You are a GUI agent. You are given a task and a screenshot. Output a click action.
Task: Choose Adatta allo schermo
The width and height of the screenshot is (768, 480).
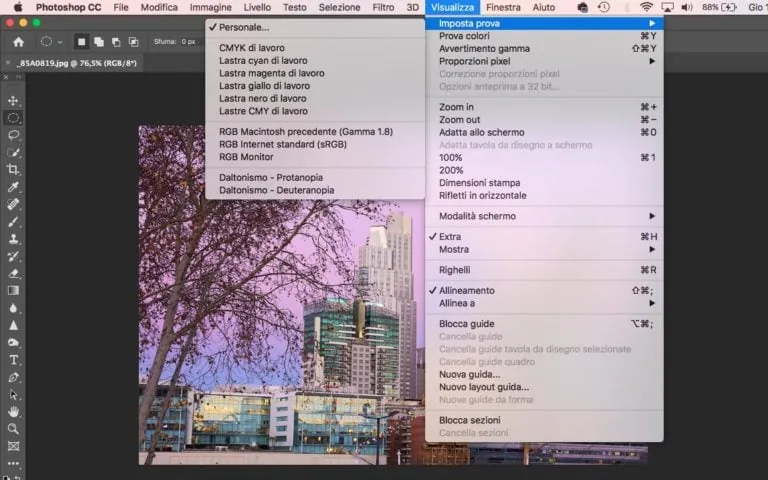(x=481, y=132)
